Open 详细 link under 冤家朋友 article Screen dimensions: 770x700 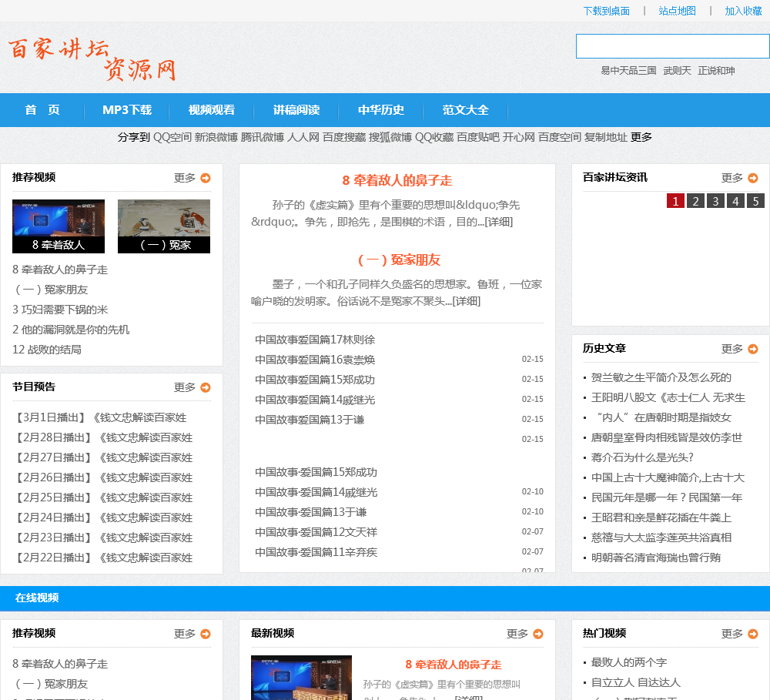[x=467, y=301]
